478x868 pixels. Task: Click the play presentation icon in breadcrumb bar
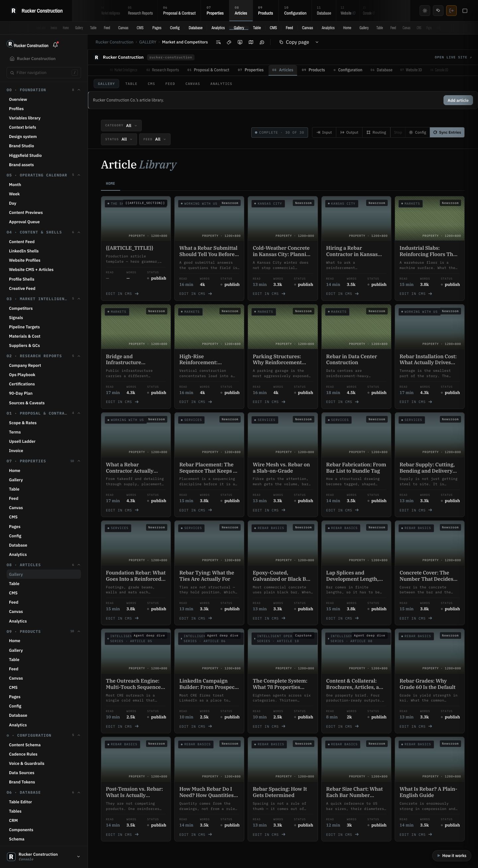pyautogui.click(x=240, y=42)
